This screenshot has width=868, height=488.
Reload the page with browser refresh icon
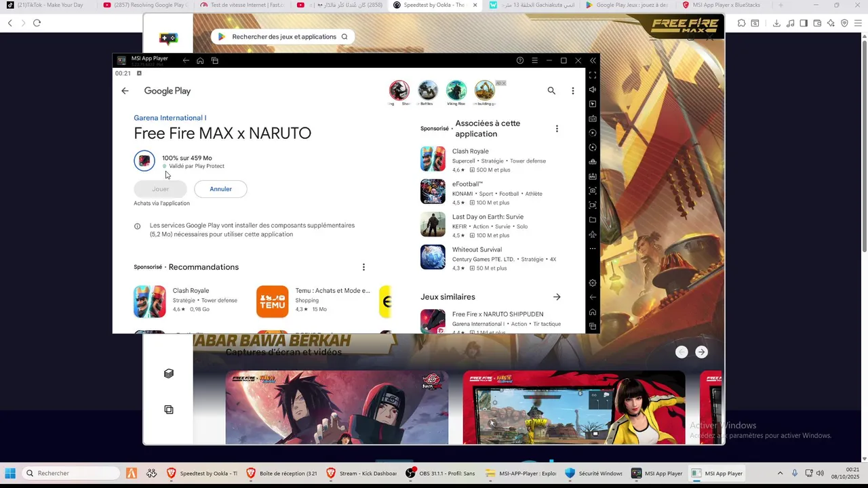coord(37,23)
